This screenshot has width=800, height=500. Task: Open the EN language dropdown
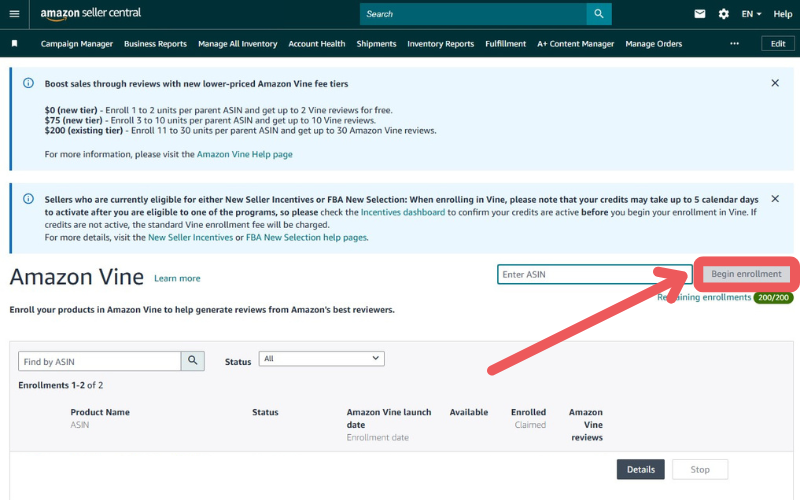(751, 14)
